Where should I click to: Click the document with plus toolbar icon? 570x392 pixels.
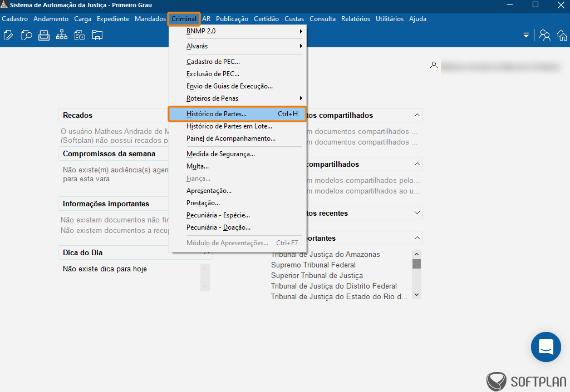tap(79, 35)
